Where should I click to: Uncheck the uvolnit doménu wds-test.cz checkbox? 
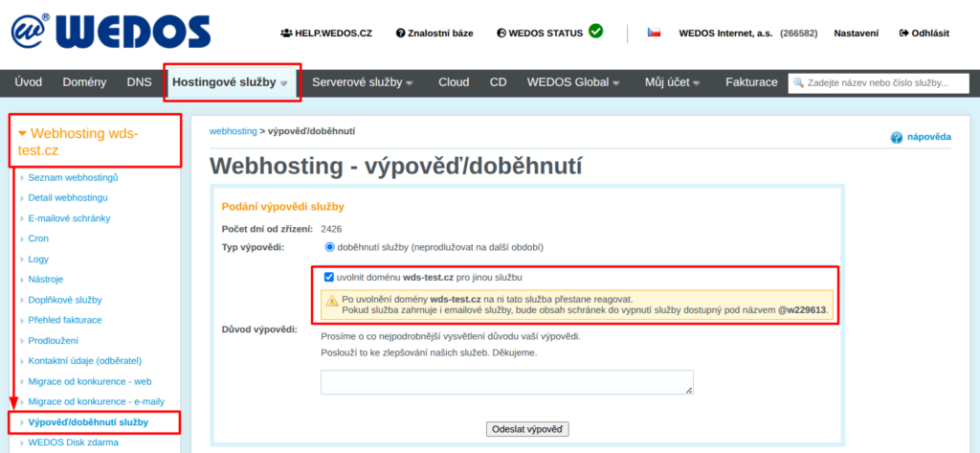pos(329,277)
